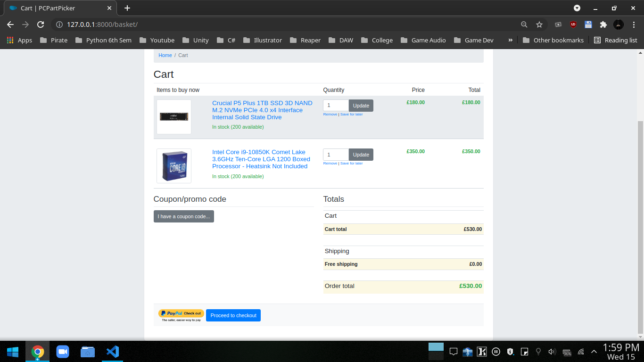Open Wi-Fi network tray icon
The image size is (644, 362).
(x=581, y=352)
